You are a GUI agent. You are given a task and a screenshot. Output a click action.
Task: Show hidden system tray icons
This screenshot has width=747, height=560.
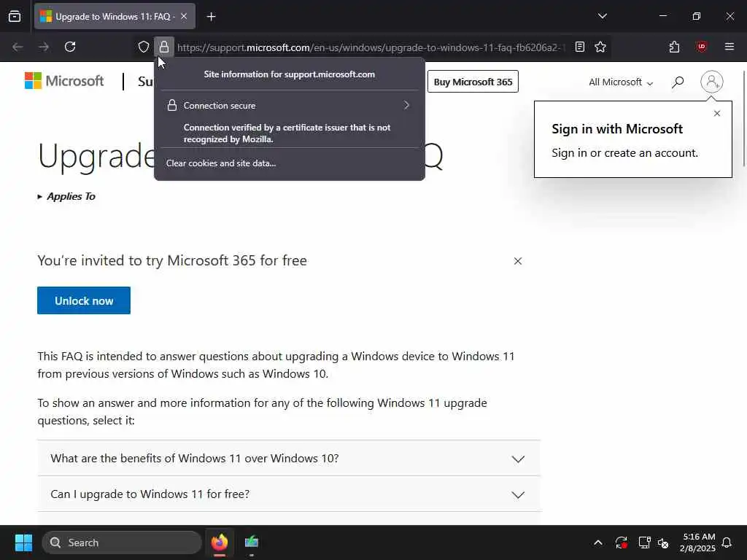598,542
